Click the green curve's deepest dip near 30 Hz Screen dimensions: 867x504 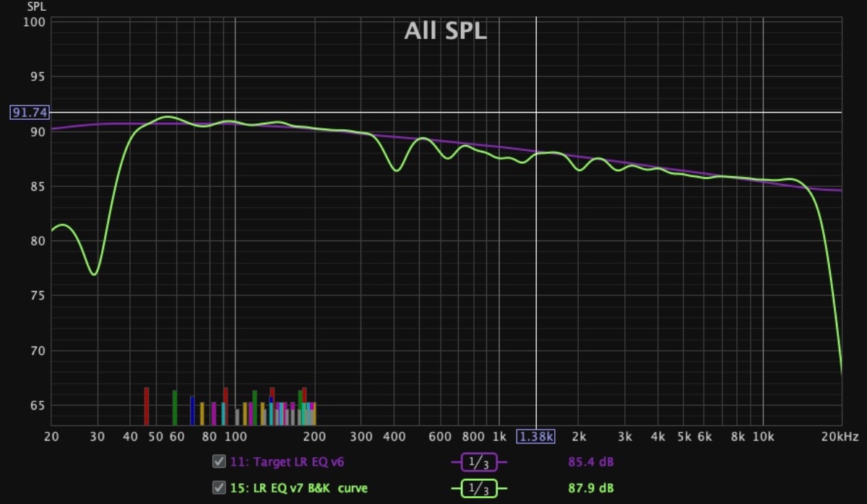click(x=94, y=274)
